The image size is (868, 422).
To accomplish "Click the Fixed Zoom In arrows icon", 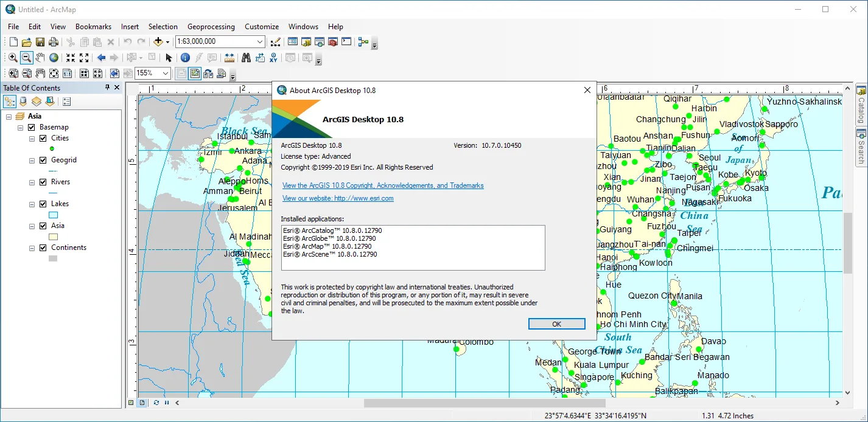I will tap(71, 58).
